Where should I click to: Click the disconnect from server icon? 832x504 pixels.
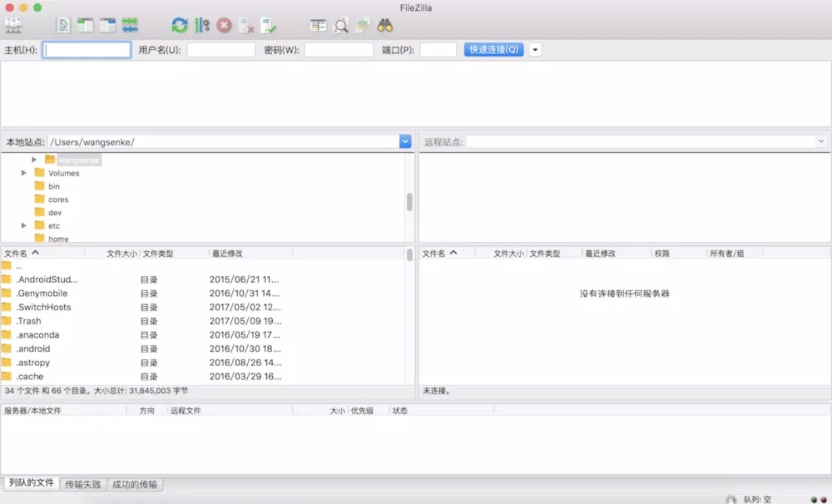(246, 26)
